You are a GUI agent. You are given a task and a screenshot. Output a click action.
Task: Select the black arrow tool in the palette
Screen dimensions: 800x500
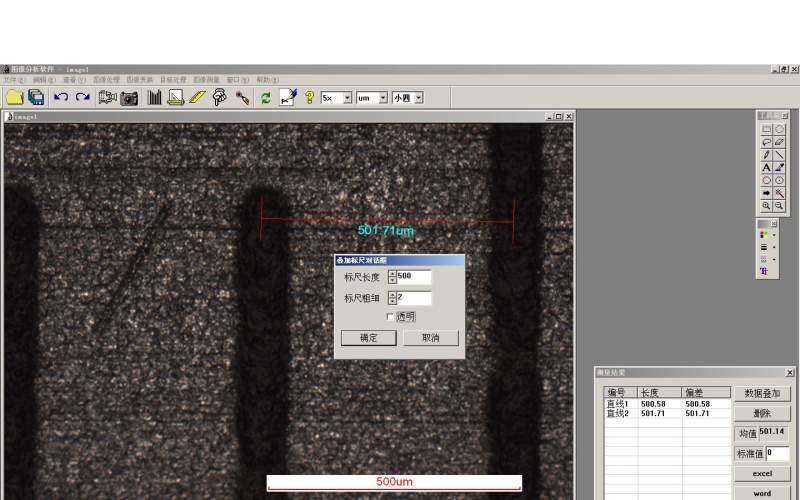coord(766,193)
